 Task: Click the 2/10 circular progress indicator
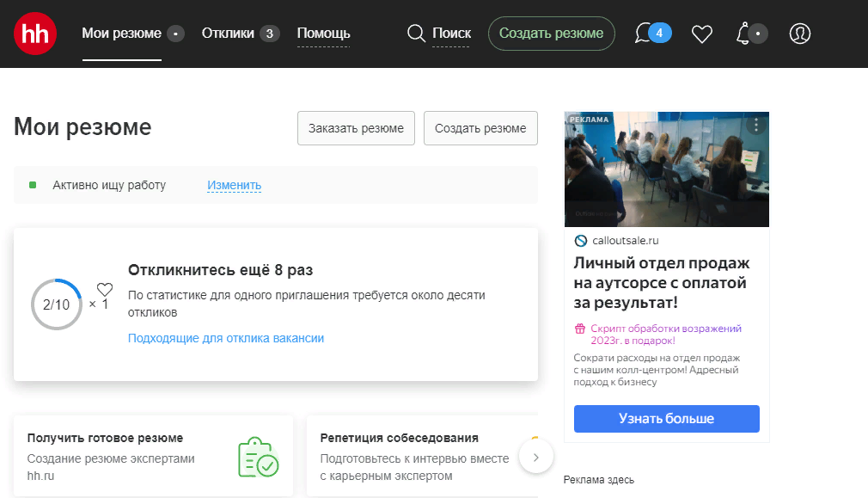[56, 304]
